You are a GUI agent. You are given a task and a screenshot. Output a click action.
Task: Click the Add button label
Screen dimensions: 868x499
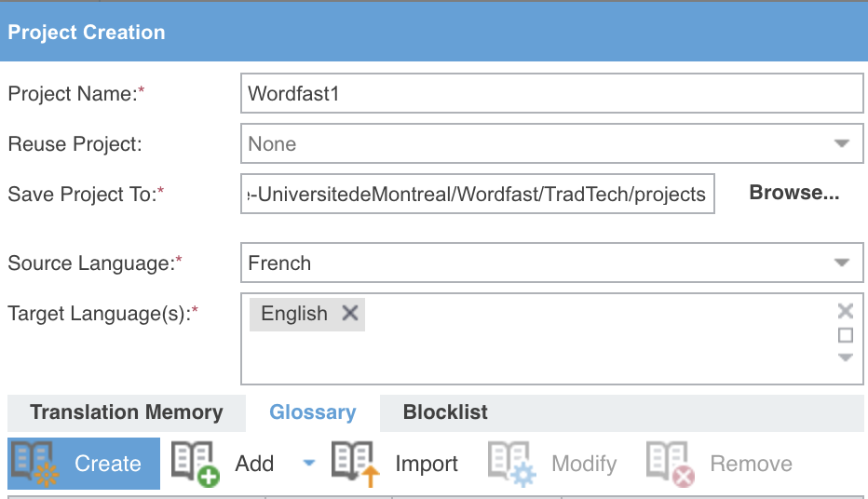point(254,464)
